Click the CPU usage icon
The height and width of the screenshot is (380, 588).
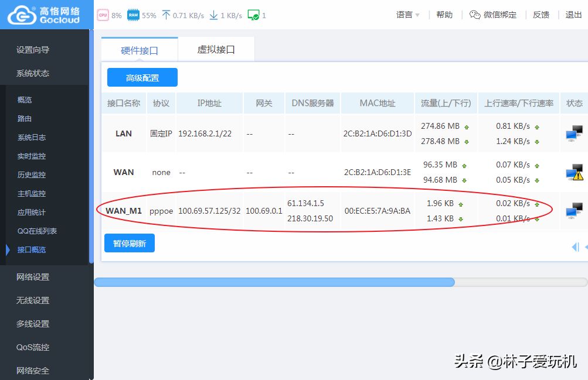(103, 15)
